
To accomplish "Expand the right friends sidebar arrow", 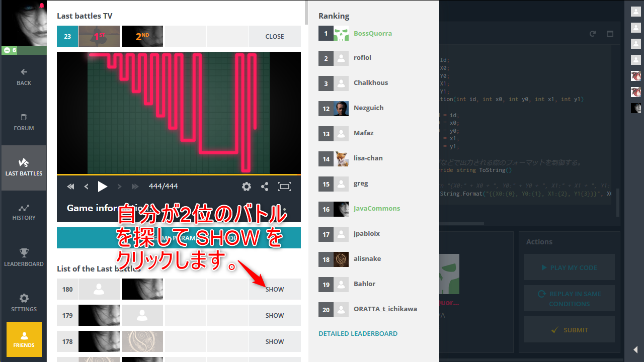I will pyautogui.click(x=635, y=349).
